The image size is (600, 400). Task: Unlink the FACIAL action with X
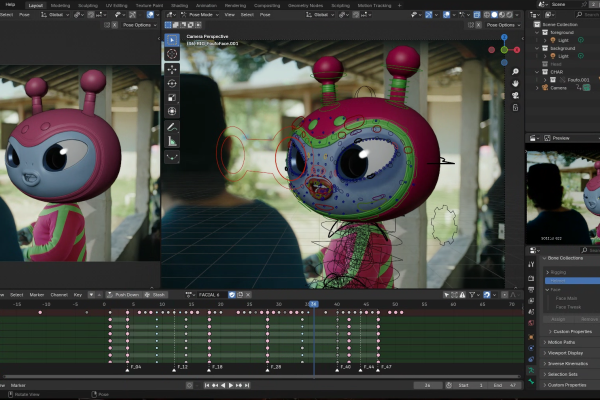click(x=248, y=295)
